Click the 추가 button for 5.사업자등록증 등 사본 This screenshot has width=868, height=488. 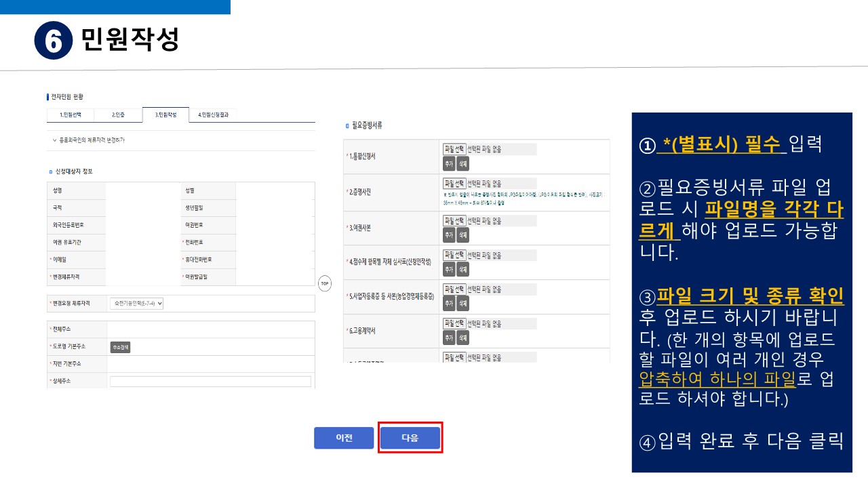(449, 303)
